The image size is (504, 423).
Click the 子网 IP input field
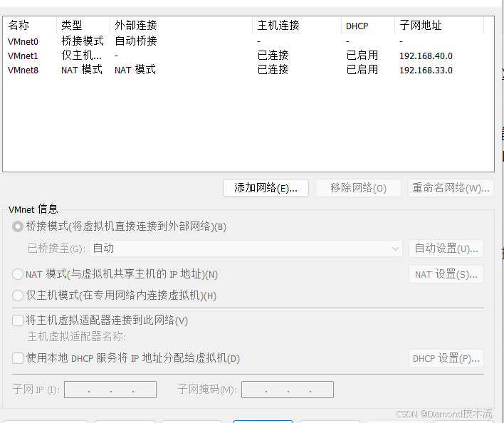click(110, 390)
